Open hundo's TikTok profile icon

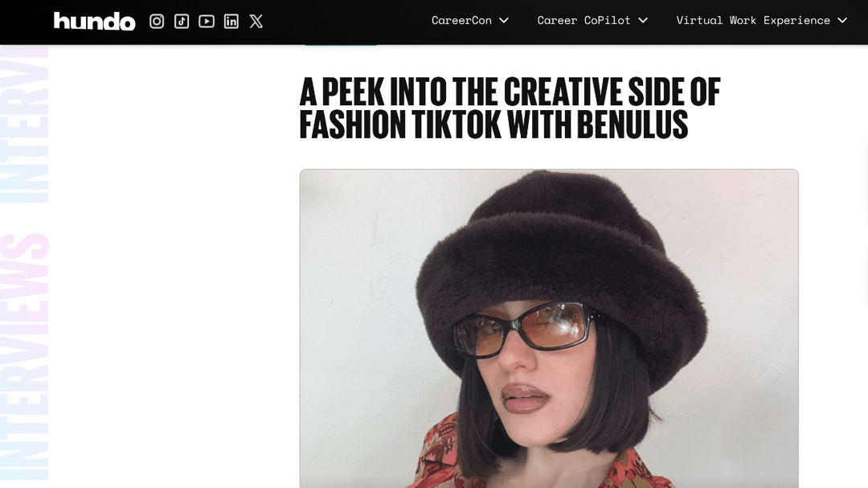[x=182, y=21]
